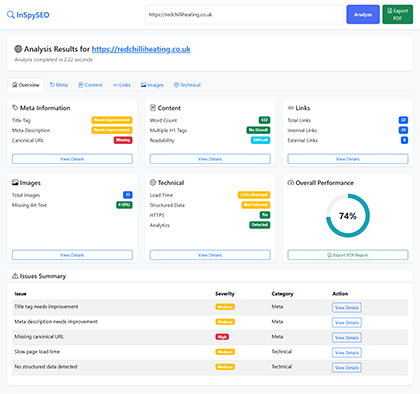
Task: Click the Export PDF Report button
Action: 348,255
